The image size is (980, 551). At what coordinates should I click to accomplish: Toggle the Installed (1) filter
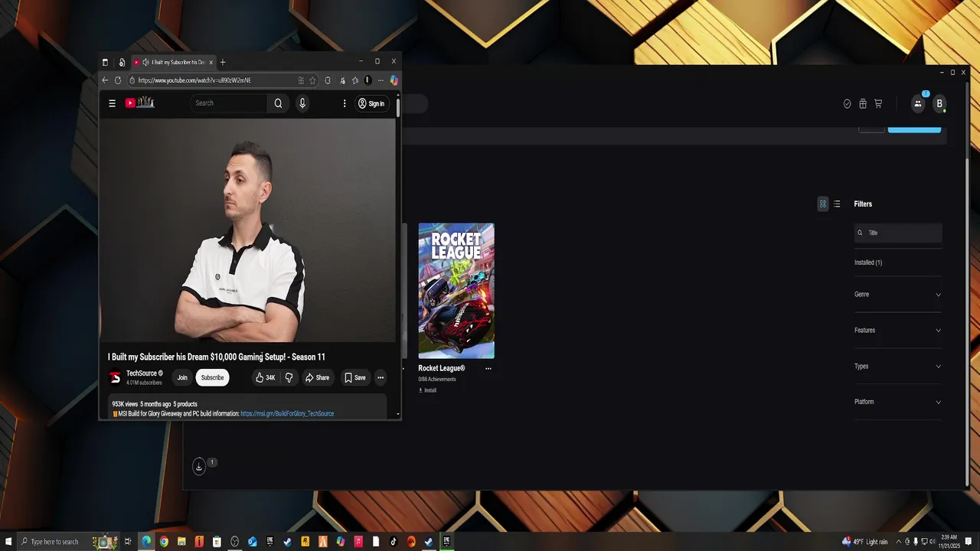(868, 262)
